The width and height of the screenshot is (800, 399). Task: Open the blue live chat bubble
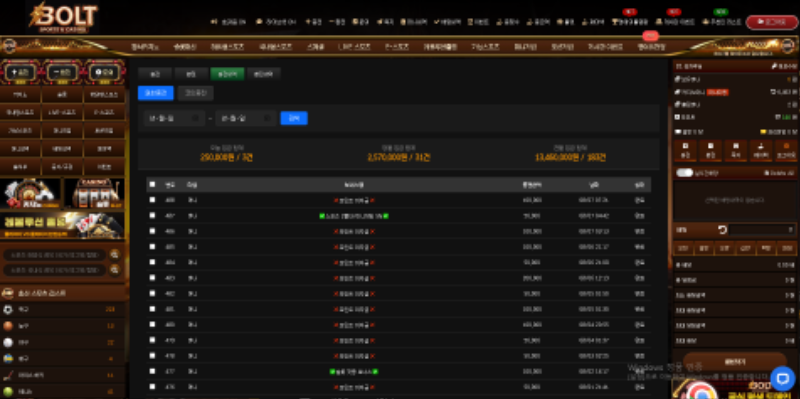(x=783, y=378)
